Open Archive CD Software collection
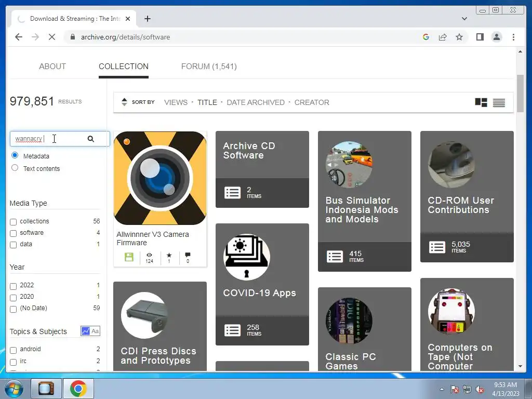Image resolution: width=532 pixels, height=399 pixels. pos(249,151)
